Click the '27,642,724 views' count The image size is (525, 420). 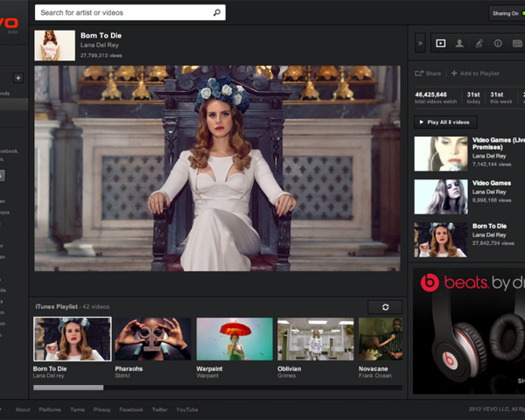pyautogui.click(x=493, y=243)
